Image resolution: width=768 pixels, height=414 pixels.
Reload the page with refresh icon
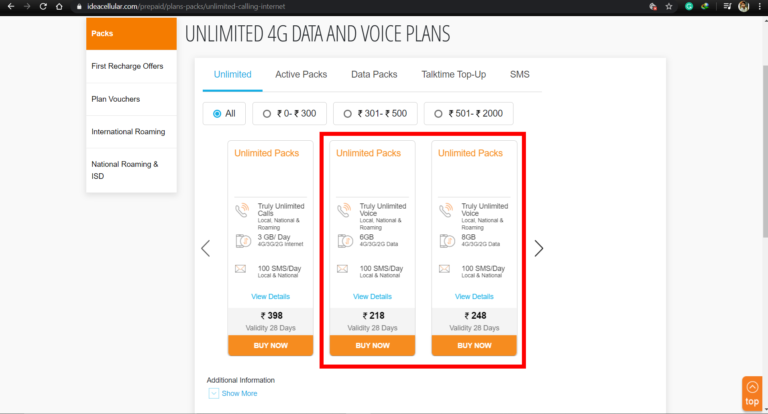43,6
